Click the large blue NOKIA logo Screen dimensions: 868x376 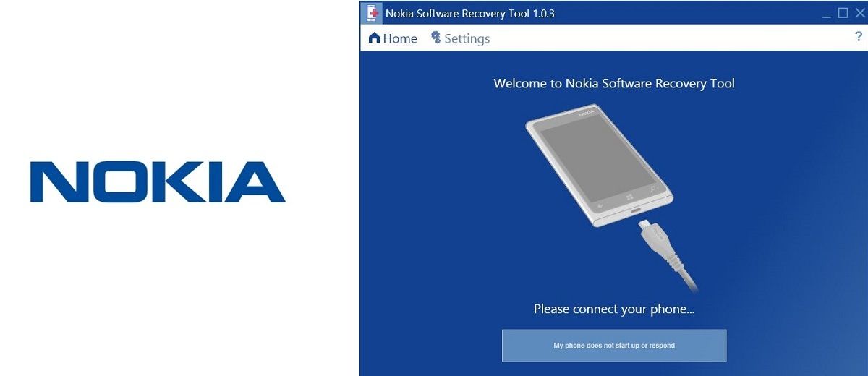[x=158, y=181]
